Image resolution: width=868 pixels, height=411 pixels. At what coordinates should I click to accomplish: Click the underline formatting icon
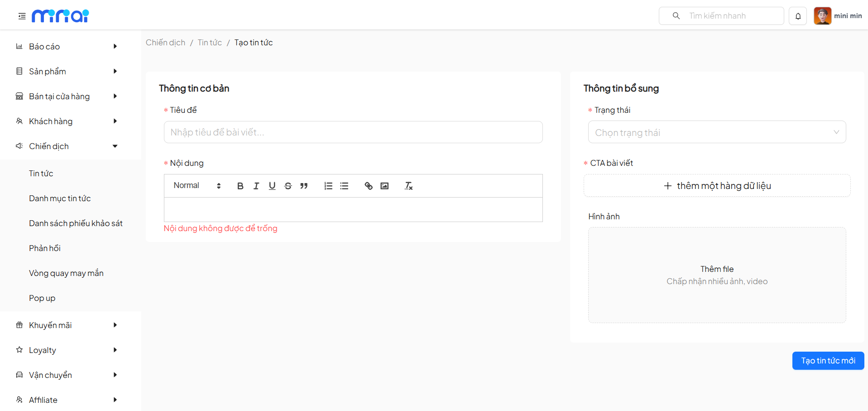click(272, 186)
